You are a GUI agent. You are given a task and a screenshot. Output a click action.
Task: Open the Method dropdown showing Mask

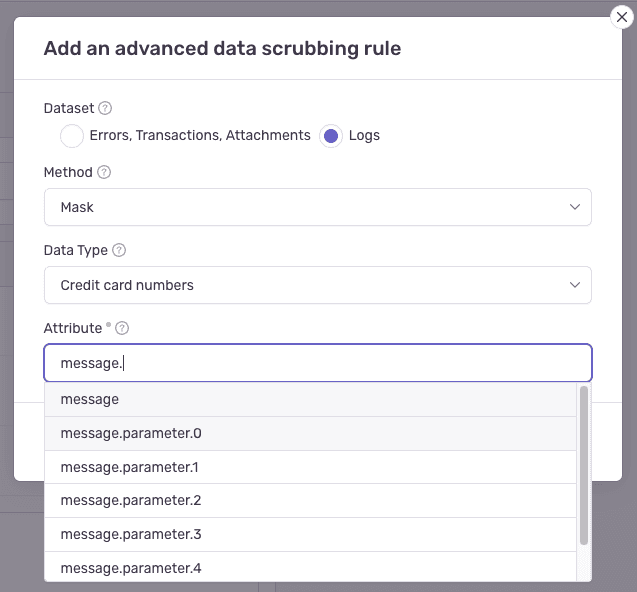(317, 207)
